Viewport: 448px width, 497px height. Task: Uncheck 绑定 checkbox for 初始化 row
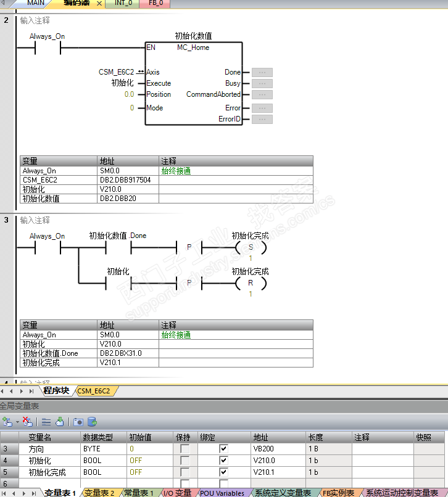tap(223, 460)
